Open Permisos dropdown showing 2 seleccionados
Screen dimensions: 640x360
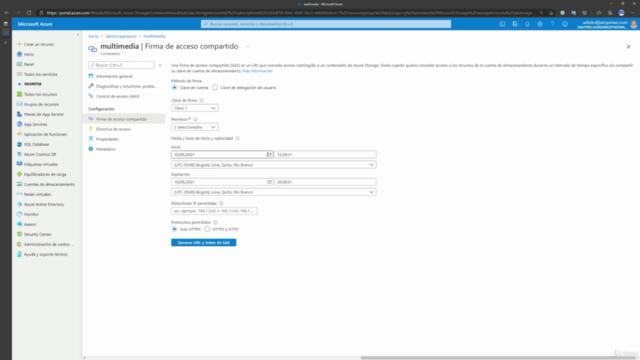pos(195,127)
